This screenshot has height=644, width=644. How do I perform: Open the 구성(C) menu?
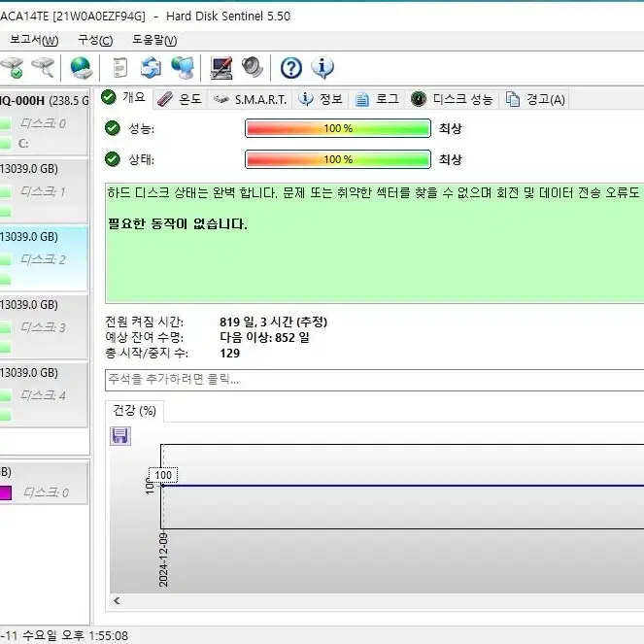point(95,40)
